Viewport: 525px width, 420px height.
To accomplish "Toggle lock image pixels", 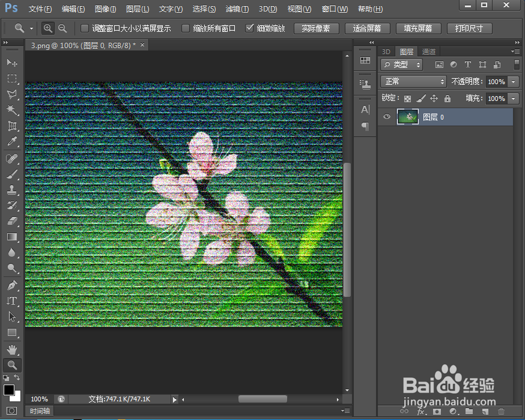I will (x=421, y=98).
